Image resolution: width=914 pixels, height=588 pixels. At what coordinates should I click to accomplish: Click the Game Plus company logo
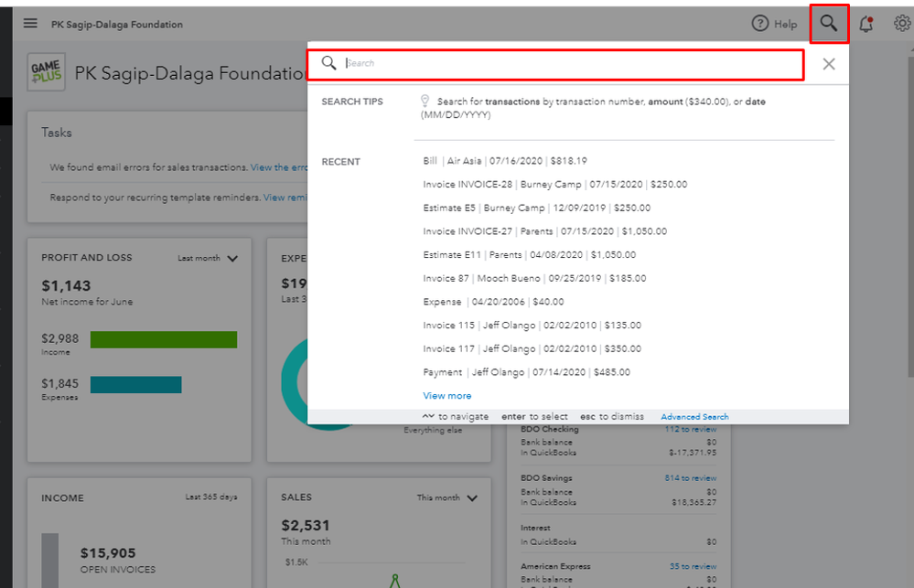(46, 71)
